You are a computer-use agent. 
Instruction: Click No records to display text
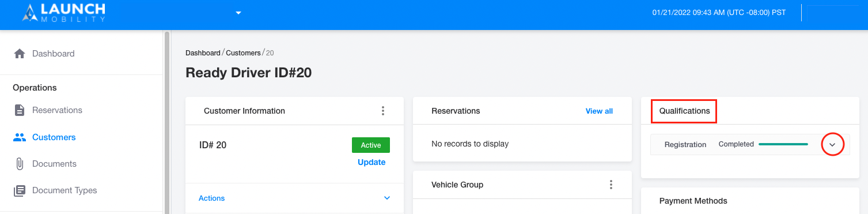point(470,144)
